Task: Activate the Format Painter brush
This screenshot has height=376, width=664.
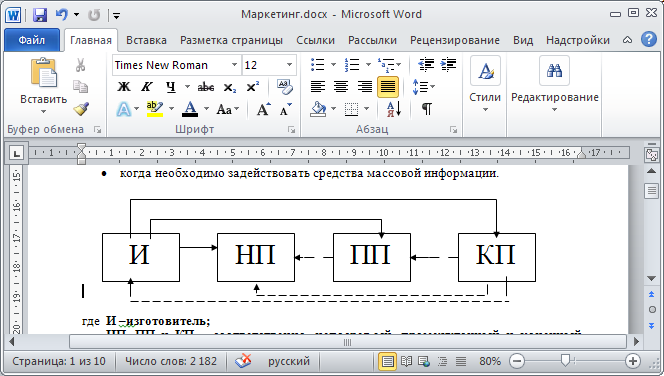Action: (80, 109)
